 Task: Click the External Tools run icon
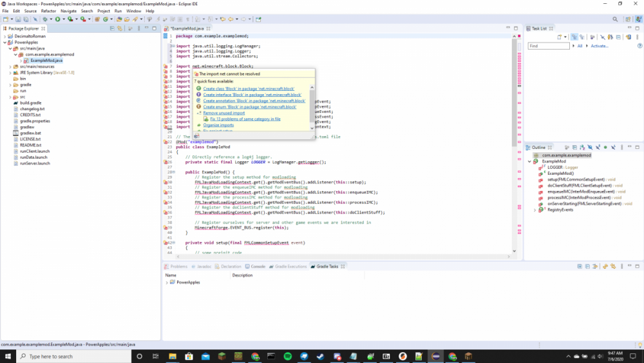click(83, 19)
